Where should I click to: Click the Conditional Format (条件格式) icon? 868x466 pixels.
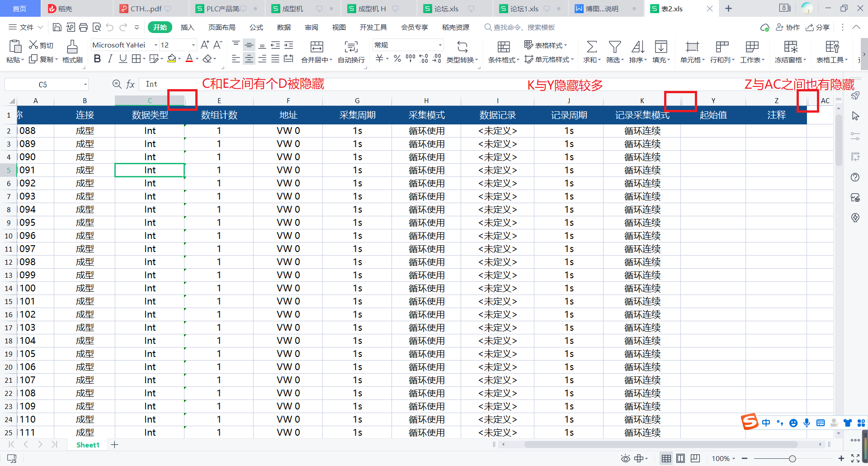click(504, 47)
